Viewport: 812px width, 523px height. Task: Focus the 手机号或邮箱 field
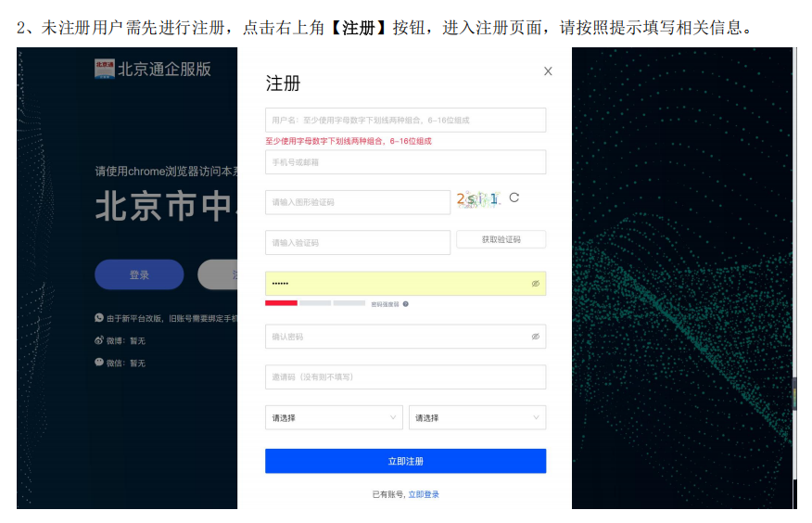[x=405, y=162]
